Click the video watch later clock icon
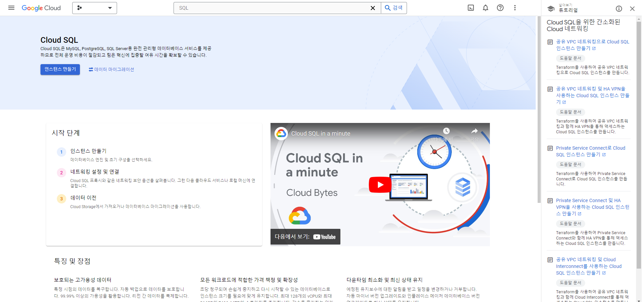Viewport: 644px width, 302px height. [446, 131]
